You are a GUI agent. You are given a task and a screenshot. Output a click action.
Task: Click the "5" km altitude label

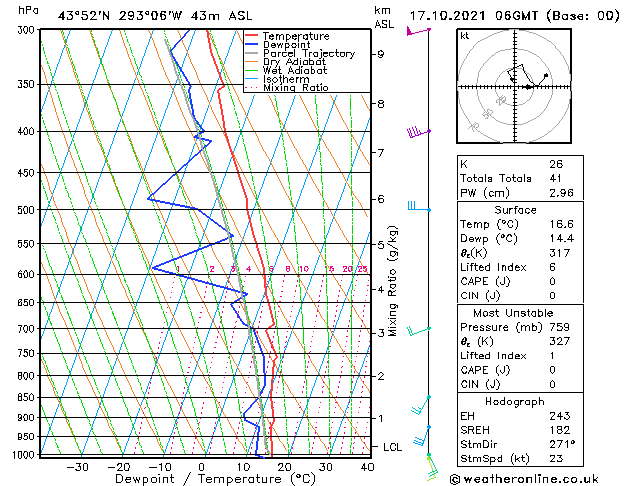click(x=381, y=245)
